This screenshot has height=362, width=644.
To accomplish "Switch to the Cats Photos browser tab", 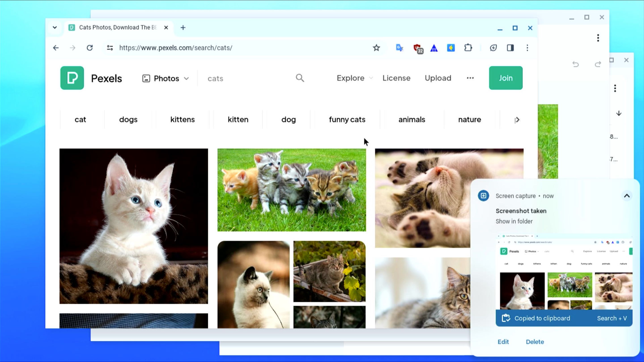I will tap(113, 27).
